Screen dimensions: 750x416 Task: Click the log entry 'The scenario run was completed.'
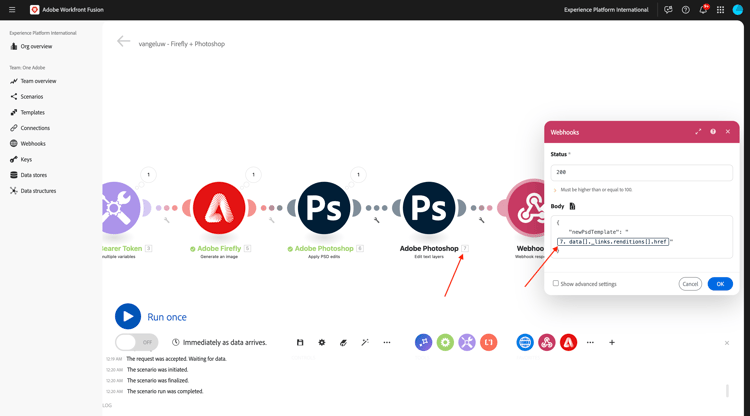[165, 391]
